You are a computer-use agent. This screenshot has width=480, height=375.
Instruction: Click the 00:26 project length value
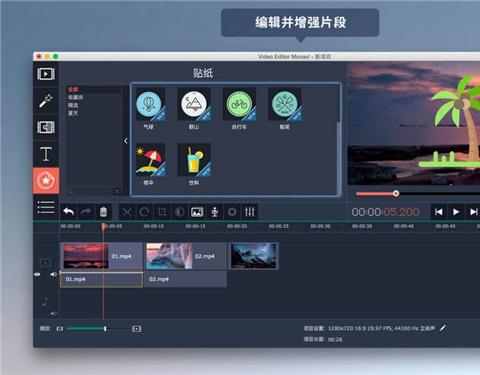click(335, 339)
